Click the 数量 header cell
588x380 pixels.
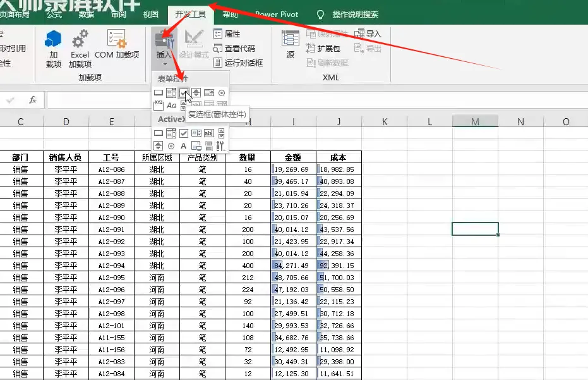248,157
